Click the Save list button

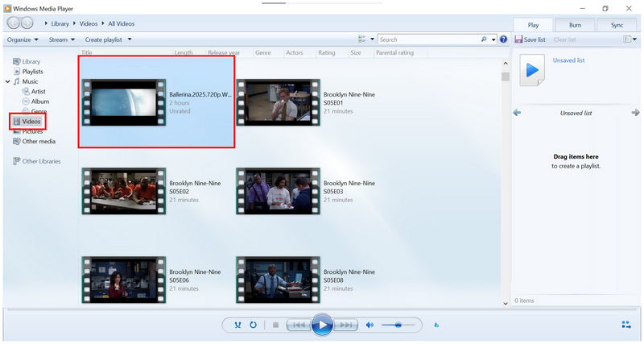click(530, 39)
